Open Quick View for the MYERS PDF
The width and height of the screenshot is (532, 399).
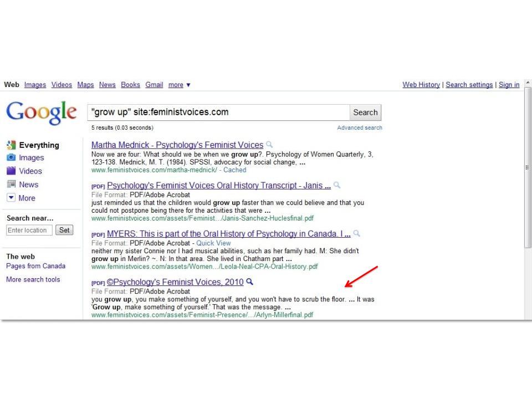coord(213,243)
